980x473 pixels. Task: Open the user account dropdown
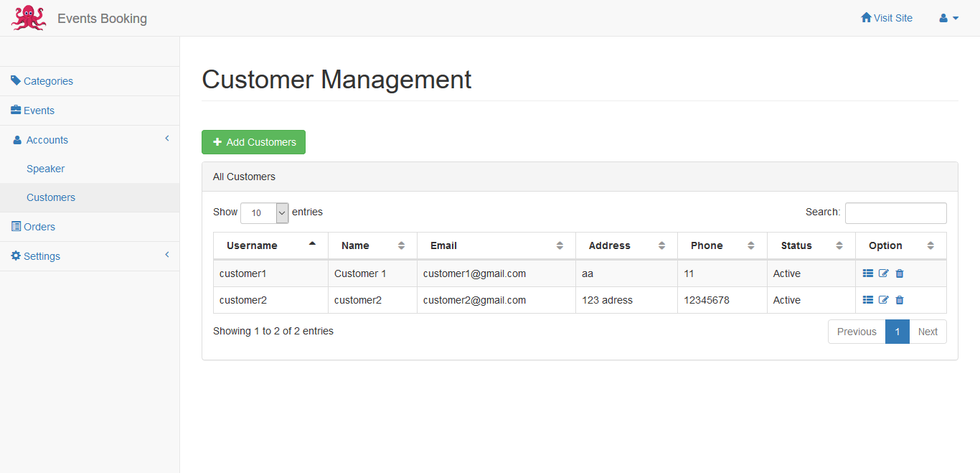tap(948, 18)
